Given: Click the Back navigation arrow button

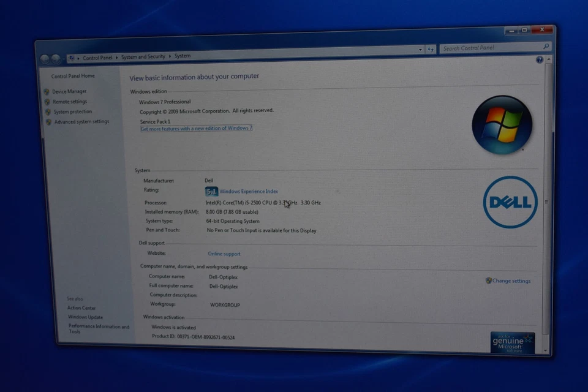Looking at the screenshot, I should [x=45, y=59].
